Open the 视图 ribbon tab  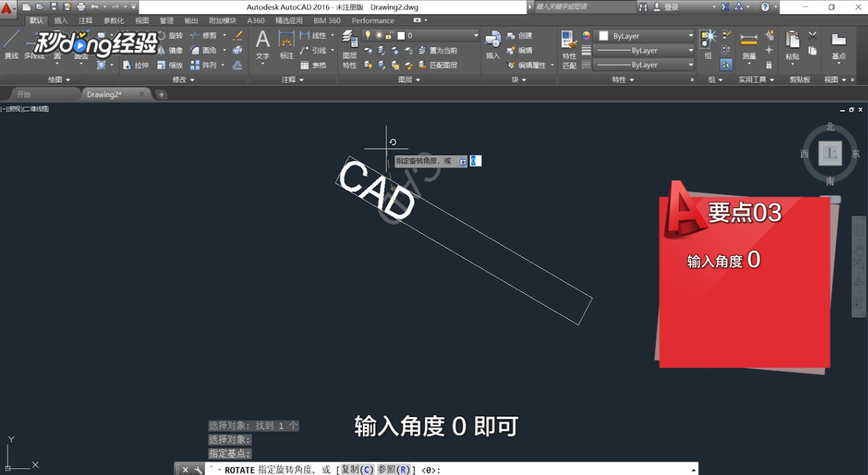click(x=142, y=20)
